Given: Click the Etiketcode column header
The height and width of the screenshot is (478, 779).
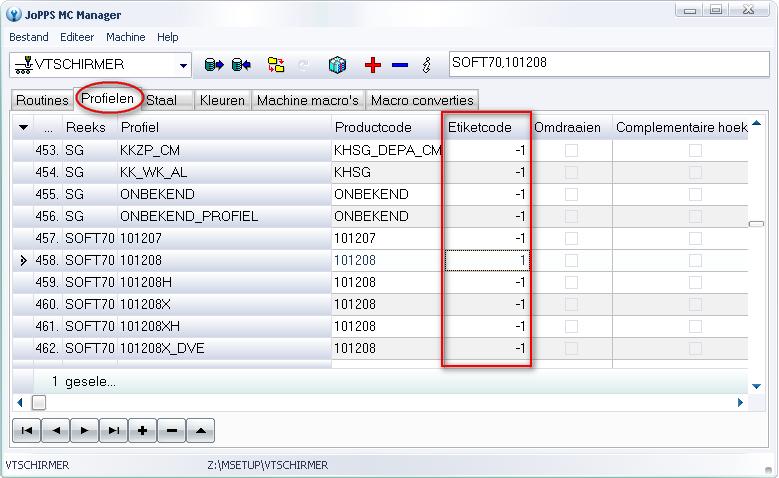Looking at the screenshot, I should tap(487, 127).
